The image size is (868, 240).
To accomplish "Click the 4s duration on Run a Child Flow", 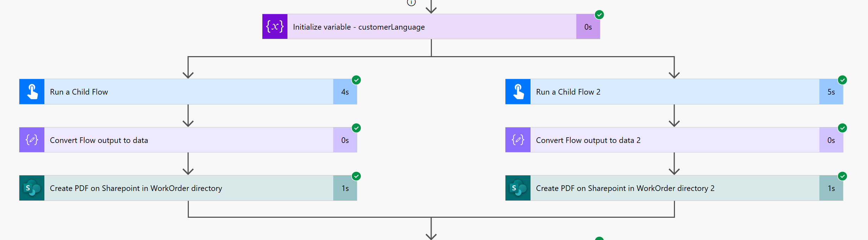I will [x=345, y=92].
